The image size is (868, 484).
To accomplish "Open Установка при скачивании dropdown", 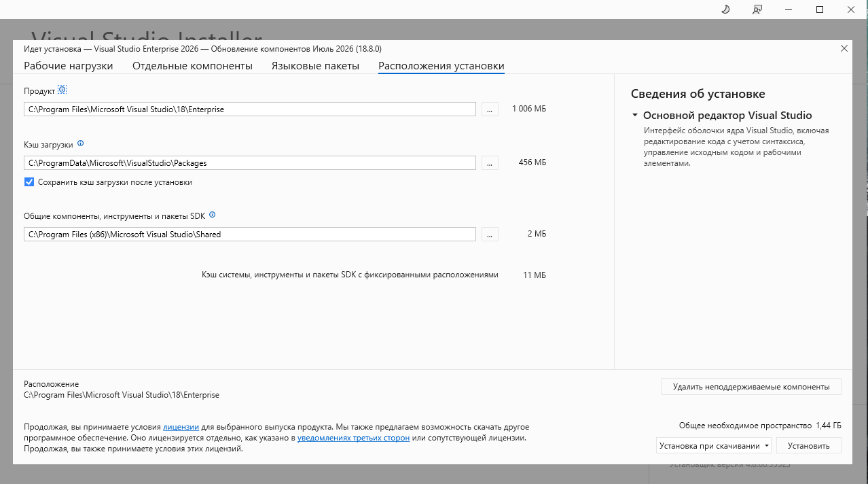I will 714,446.
